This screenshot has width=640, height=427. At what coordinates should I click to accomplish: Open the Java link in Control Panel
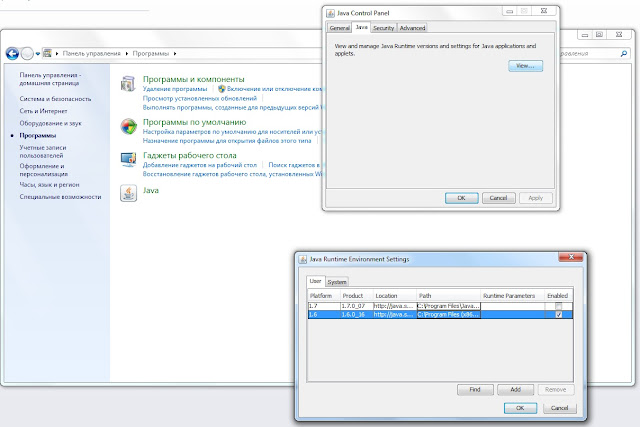pos(151,190)
